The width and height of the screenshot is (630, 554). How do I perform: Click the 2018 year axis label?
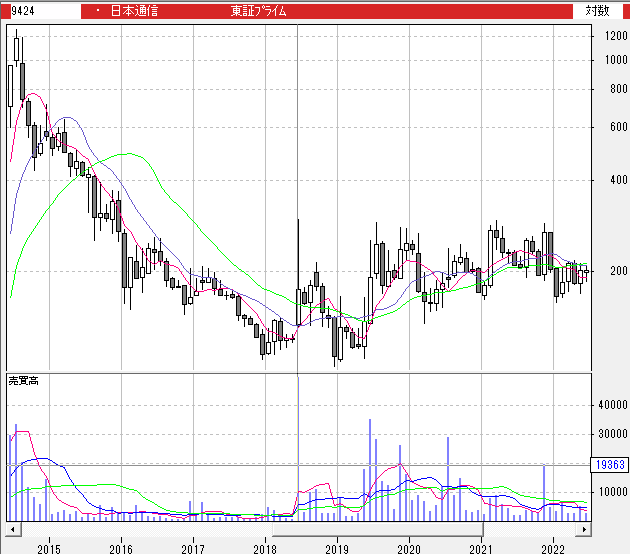tap(265, 549)
